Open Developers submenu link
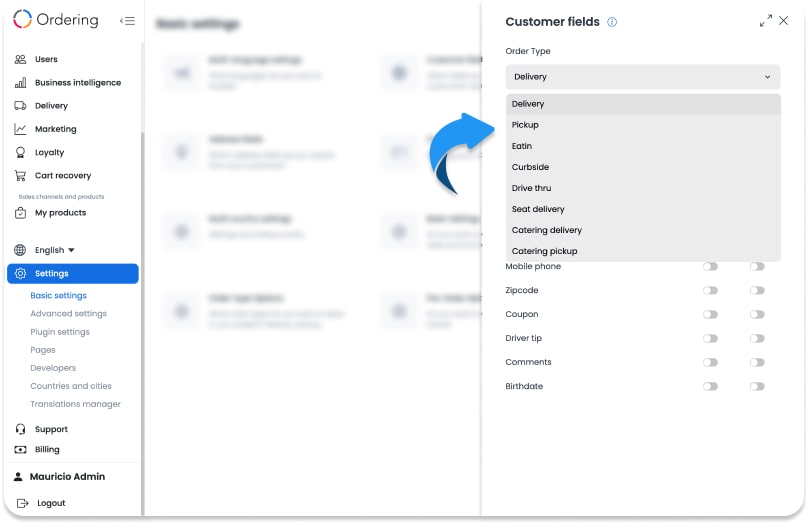 coord(53,368)
